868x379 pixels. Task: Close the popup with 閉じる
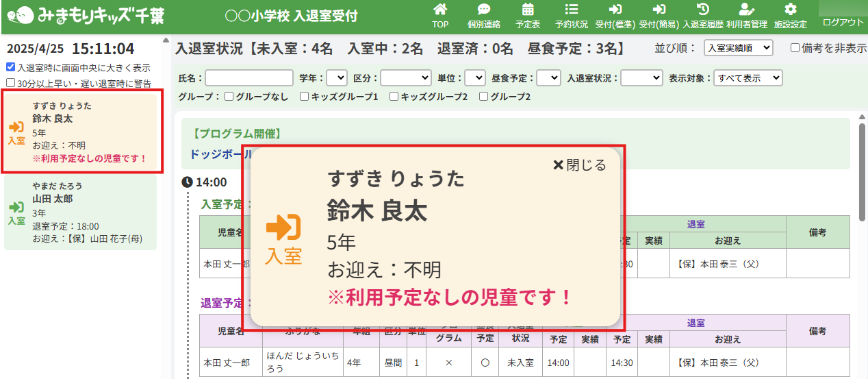click(x=579, y=165)
